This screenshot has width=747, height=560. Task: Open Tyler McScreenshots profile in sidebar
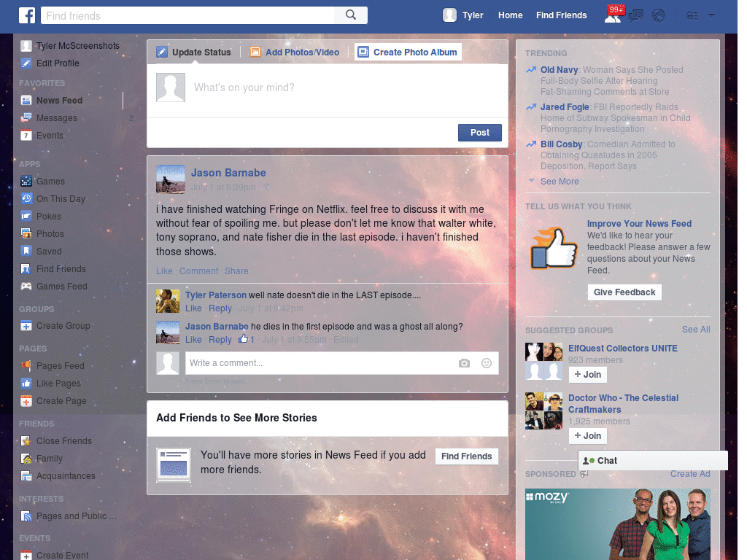coord(71,46)
